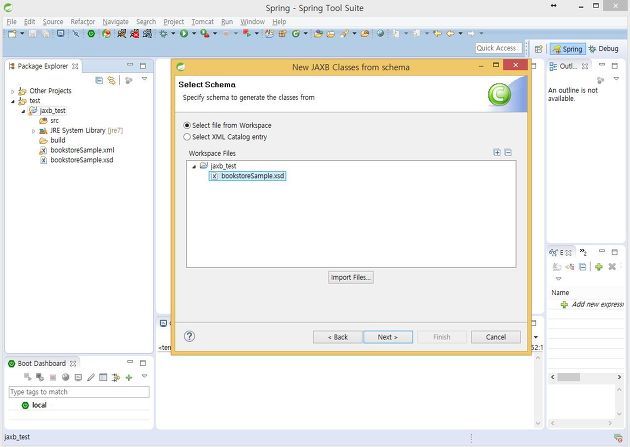Screen dimensions: 630x447
Task: Click Link with Editor icon in Package Explorer
Action: [111, 80]
